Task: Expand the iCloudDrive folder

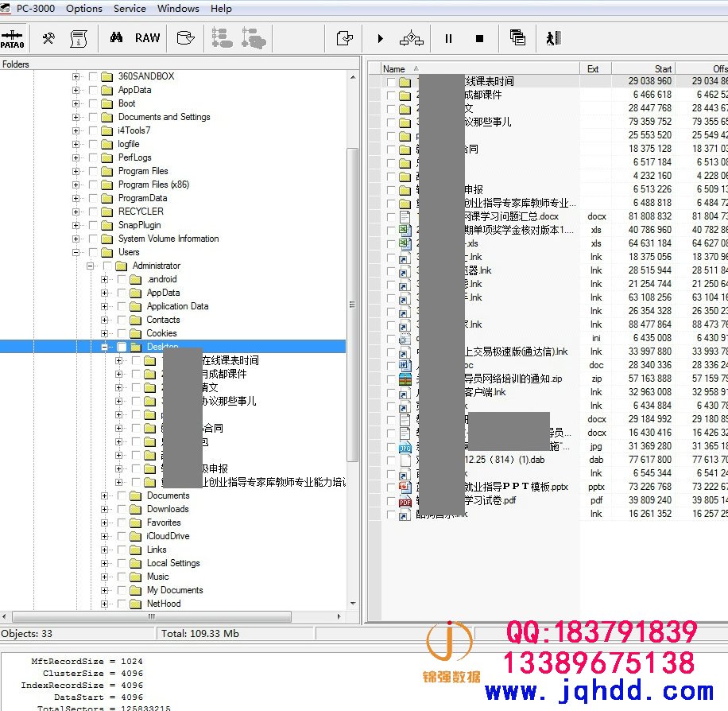Action: pos(104,536)
